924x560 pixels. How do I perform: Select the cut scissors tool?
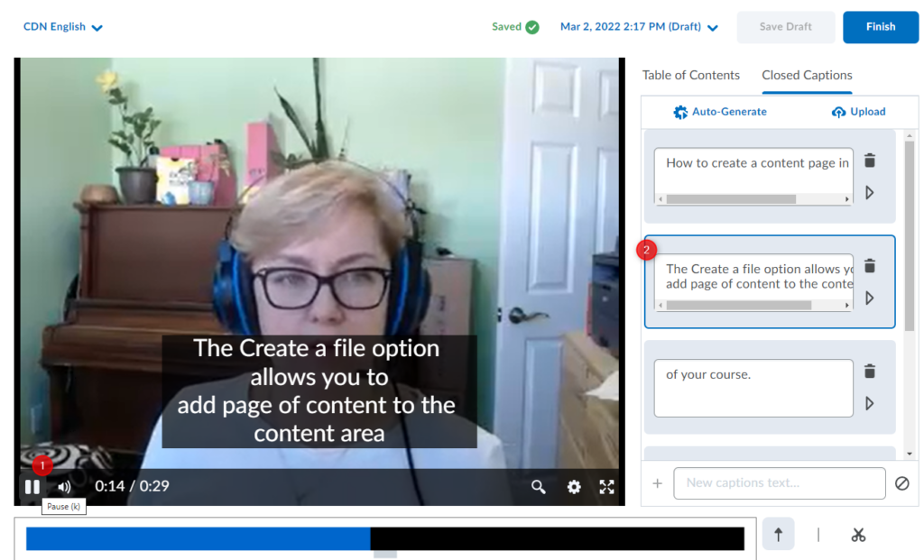pyautogui.click(x=858, y=535)
